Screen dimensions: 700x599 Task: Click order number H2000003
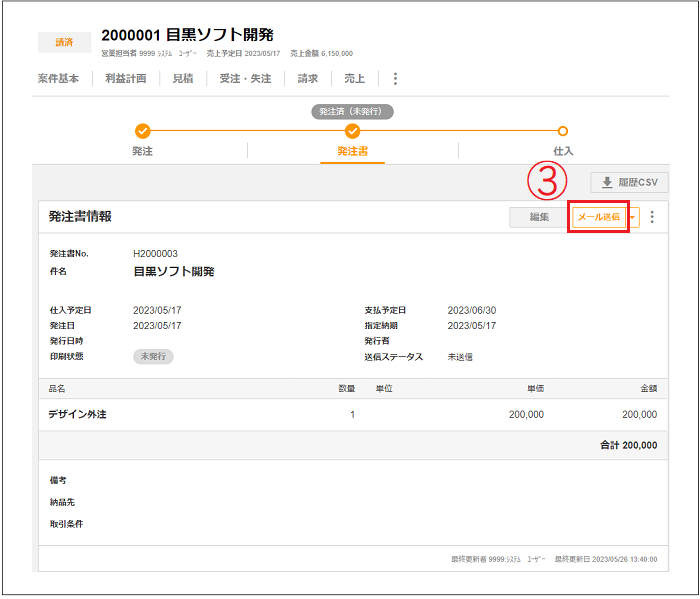pos(155,254)
